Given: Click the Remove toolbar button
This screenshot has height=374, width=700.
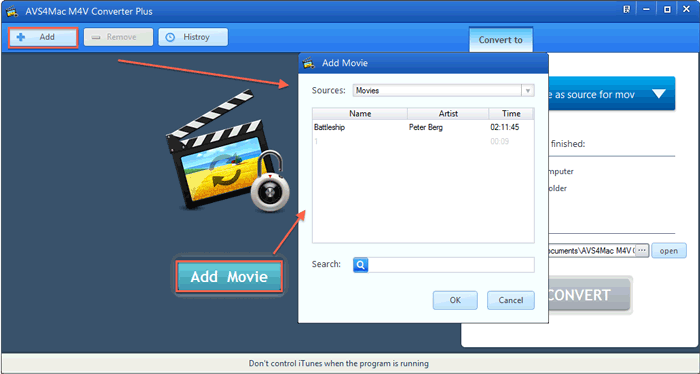Looking at the screenshot, I should click(x=118, y=37).
